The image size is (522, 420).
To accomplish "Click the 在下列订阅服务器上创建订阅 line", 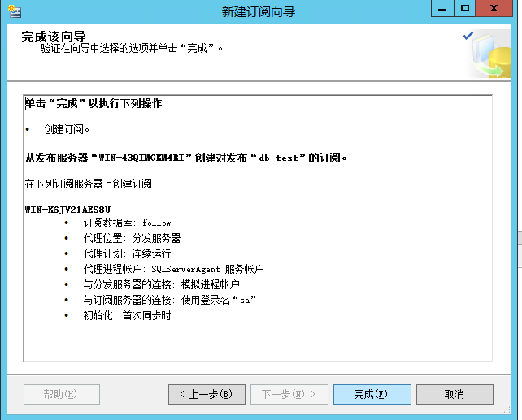I will click(x=90, y=184).
